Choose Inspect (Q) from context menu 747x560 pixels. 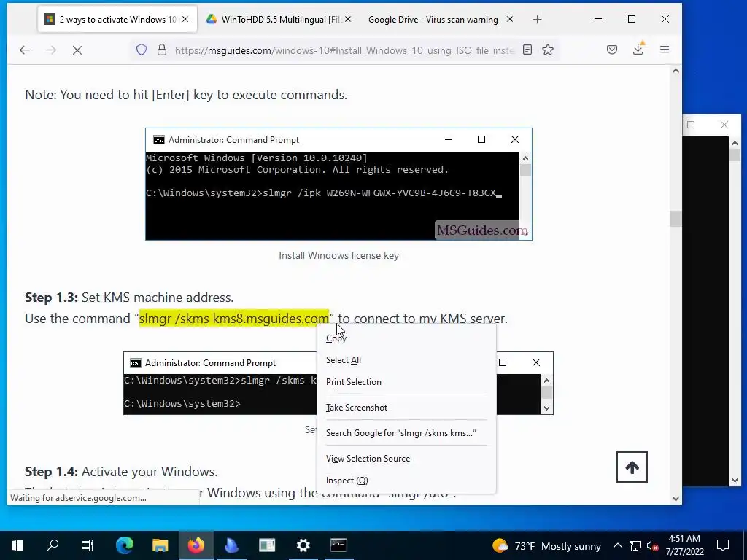tap(406, 481)
